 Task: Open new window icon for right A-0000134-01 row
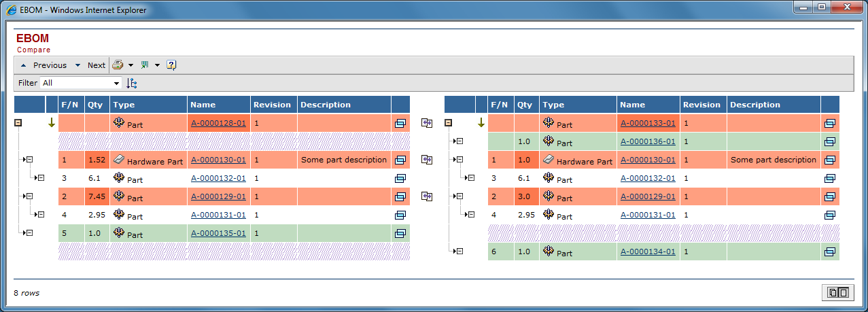tap(829, 252)
